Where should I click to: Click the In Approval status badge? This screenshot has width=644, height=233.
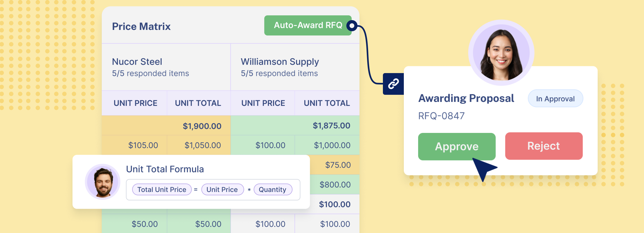tap(555, 98)
